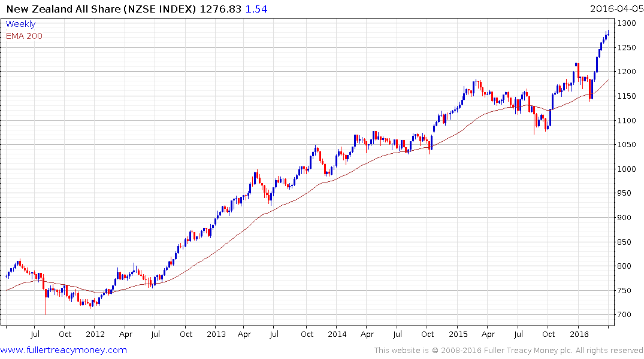The image size is (644, 359).
Task: Click the Weekly label
Action: coord(20,24)
